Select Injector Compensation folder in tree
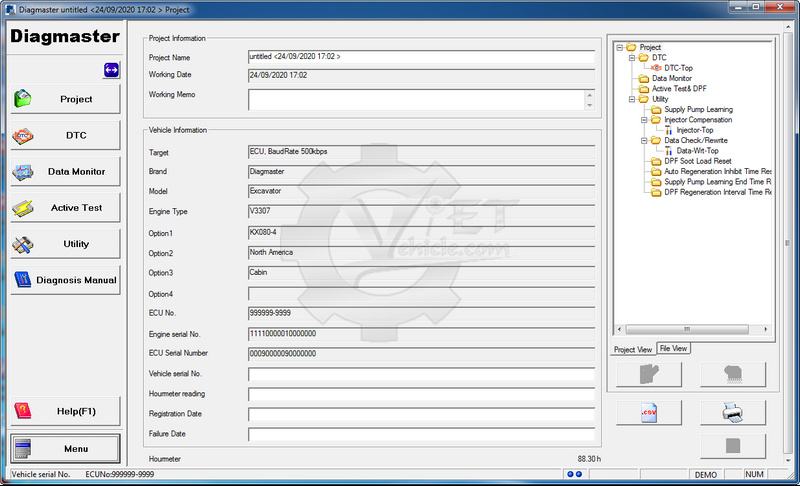The width and height of the screenshot is (800, 486). 697,119
